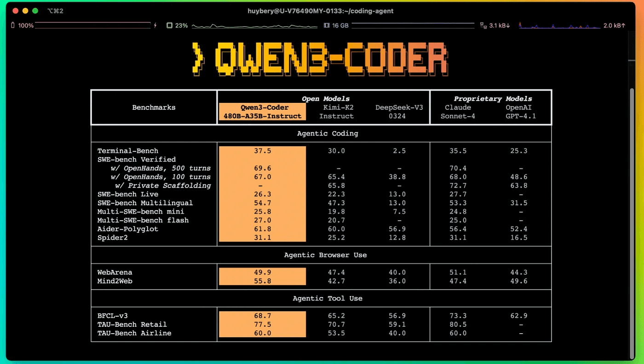
Task: Click the Claude Sonnet-4 column header
Action: (x=458, y=112)
